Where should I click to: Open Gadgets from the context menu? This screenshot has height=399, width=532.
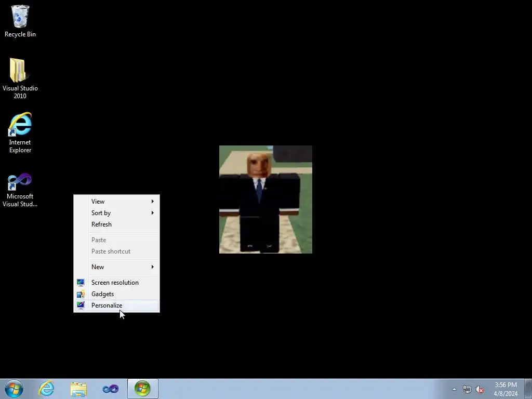click(x=116, y=294)
